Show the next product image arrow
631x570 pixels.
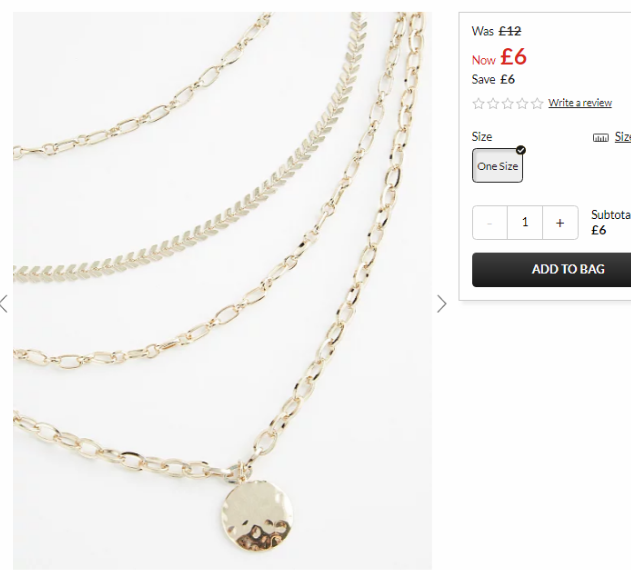tap(441, 304)
